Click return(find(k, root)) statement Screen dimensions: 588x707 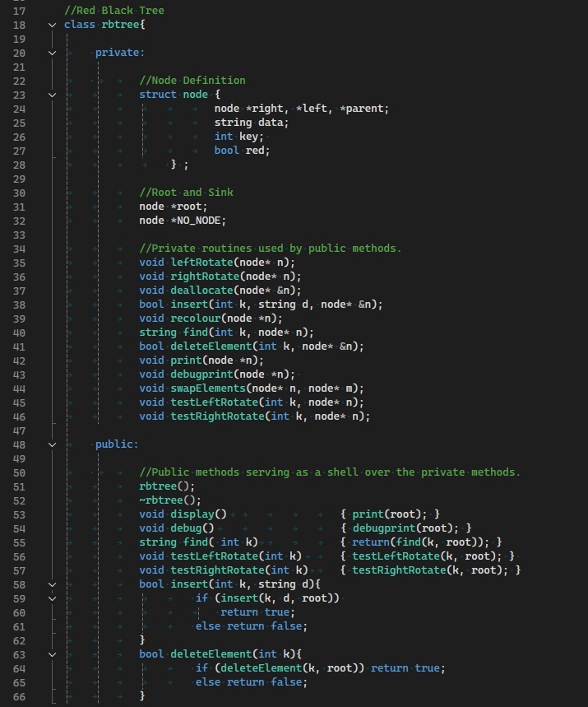tap(421, 542)
